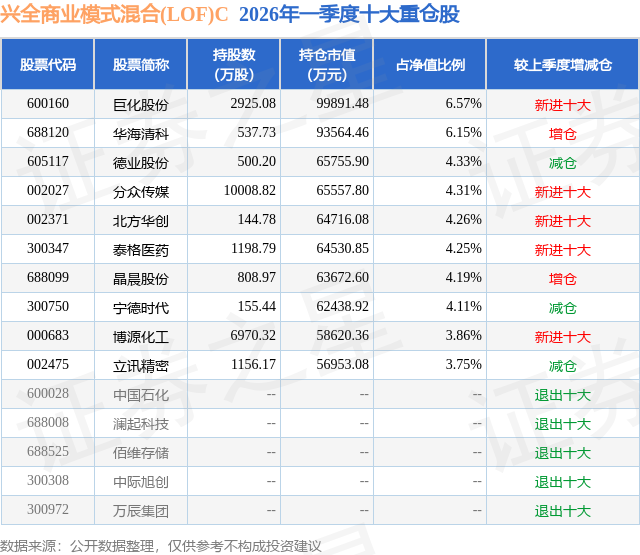The image size is (640, 555).
Task: Select stock name 德业股份
Action: 141,163
